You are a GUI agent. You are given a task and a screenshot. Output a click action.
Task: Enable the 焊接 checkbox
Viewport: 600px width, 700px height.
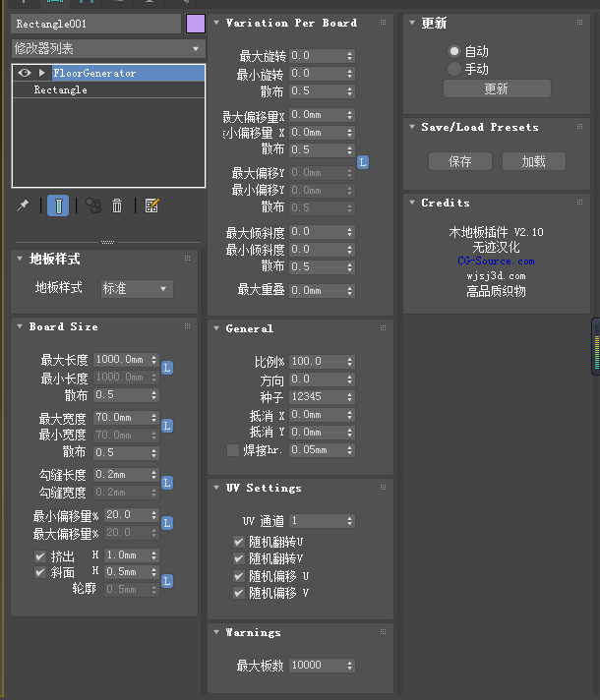233,450
